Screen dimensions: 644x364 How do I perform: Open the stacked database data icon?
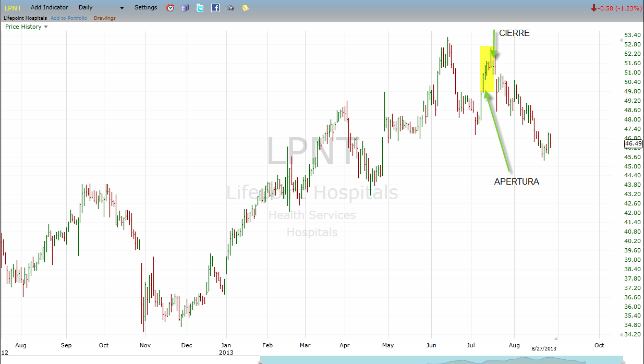tap(185, 8)
